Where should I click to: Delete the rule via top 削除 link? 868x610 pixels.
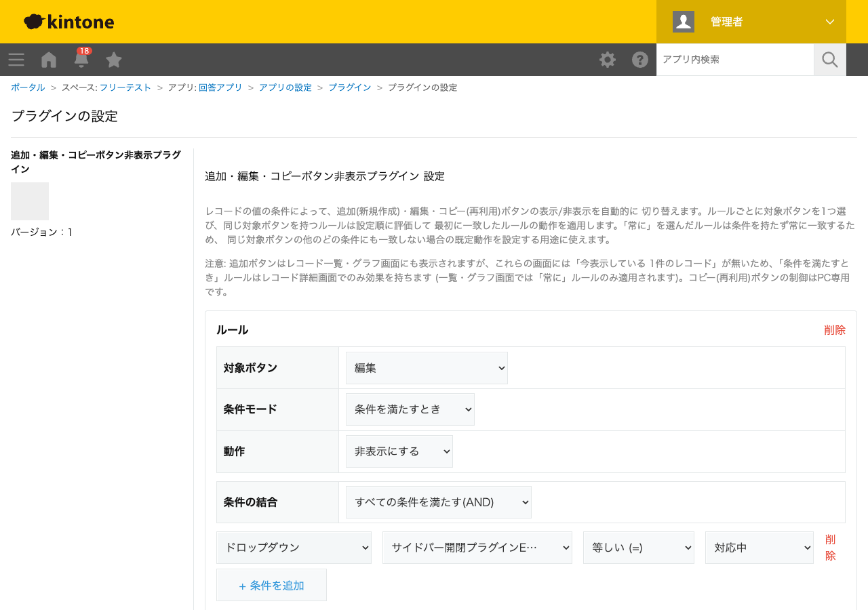click(x=835, y=330)
